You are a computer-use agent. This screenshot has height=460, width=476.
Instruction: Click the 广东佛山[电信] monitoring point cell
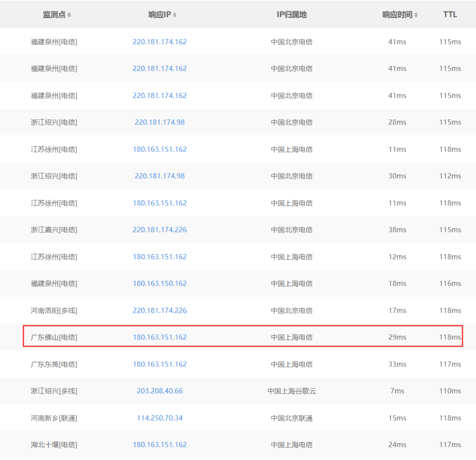[x=54, y=337]
